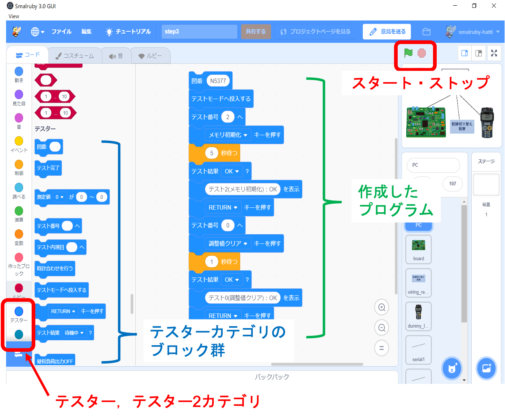The image size is (505, 420).
Task: Open the folder icon in the top bar
Action: tap(426, 32)
